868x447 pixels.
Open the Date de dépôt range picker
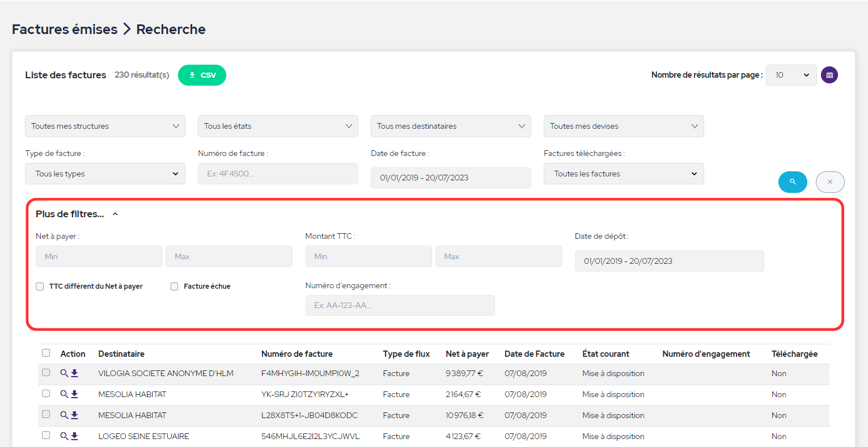pos(670,261)
